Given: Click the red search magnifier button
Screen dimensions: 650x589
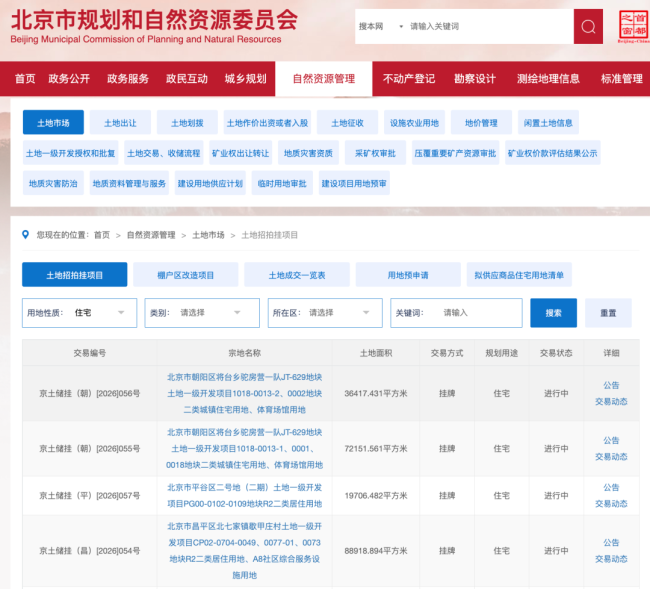Looking at the screenshot, I should pyautogui.click(x=588, y=27).
